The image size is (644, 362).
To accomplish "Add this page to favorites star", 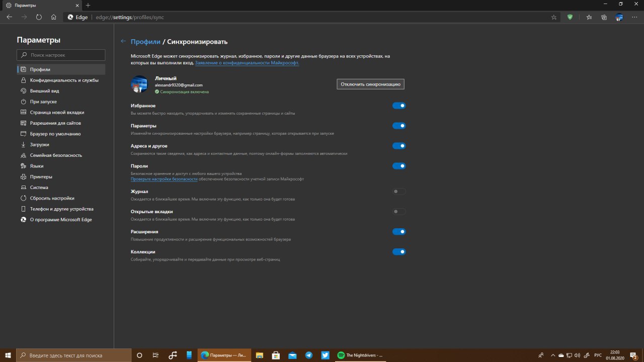I will click(x=554, y=17).
